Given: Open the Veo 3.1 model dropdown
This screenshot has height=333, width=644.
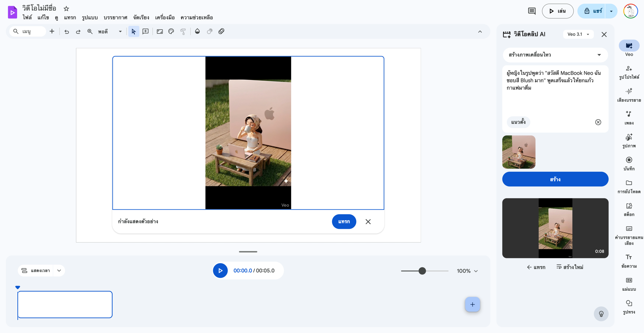Looking at the screenshot, I should point(578,34).
